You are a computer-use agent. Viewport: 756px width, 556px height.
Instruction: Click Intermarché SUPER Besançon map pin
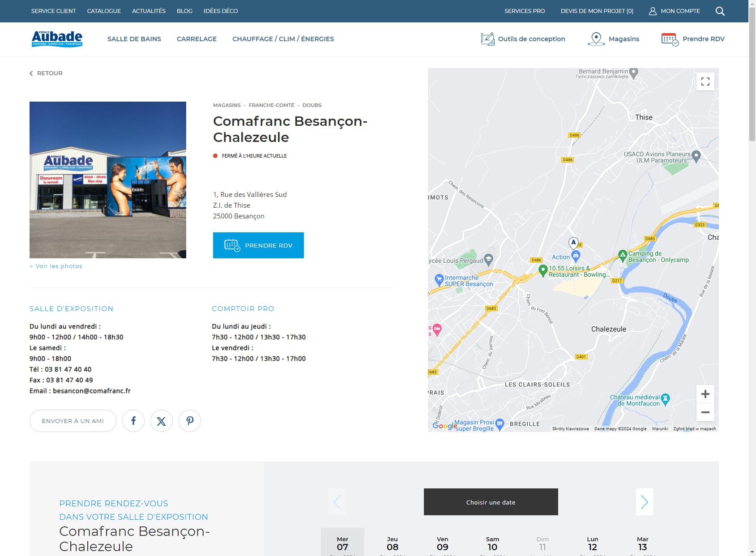[439, 280]
